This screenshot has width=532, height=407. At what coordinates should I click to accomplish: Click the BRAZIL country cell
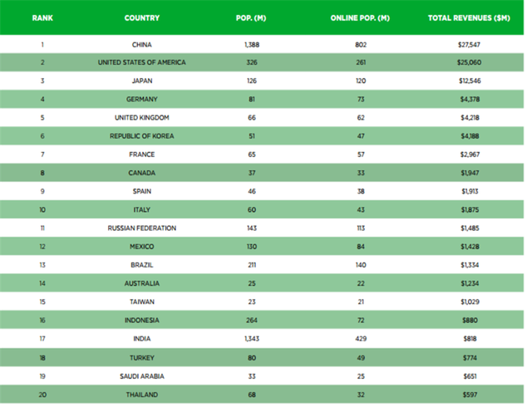click(142, 265)
